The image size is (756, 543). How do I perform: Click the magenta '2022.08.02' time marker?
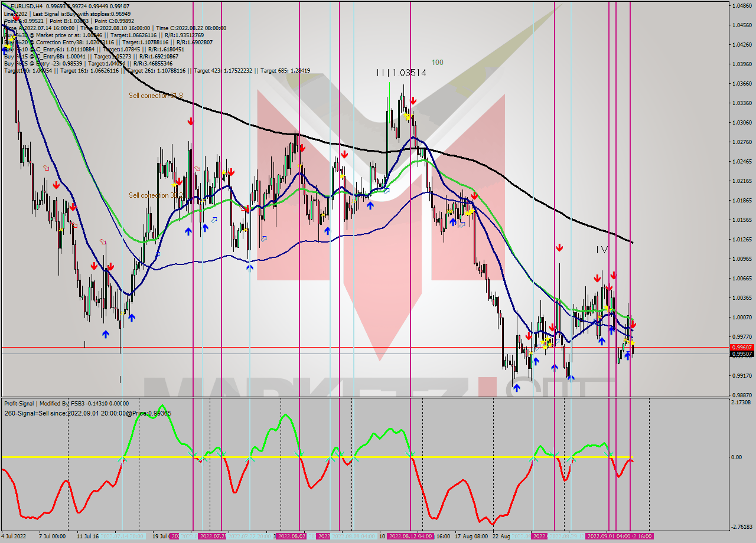292,536
